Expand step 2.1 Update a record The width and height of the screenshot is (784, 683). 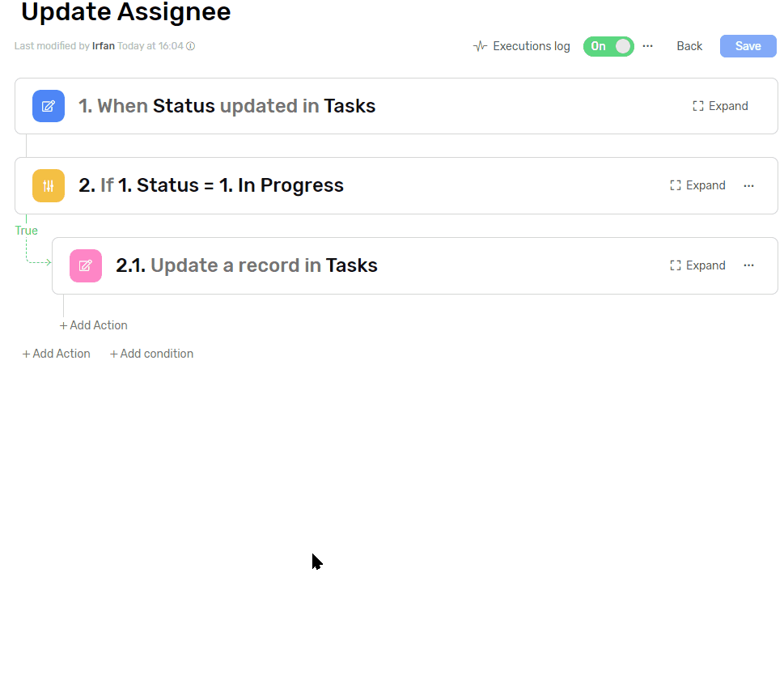[x=697, y=265]
